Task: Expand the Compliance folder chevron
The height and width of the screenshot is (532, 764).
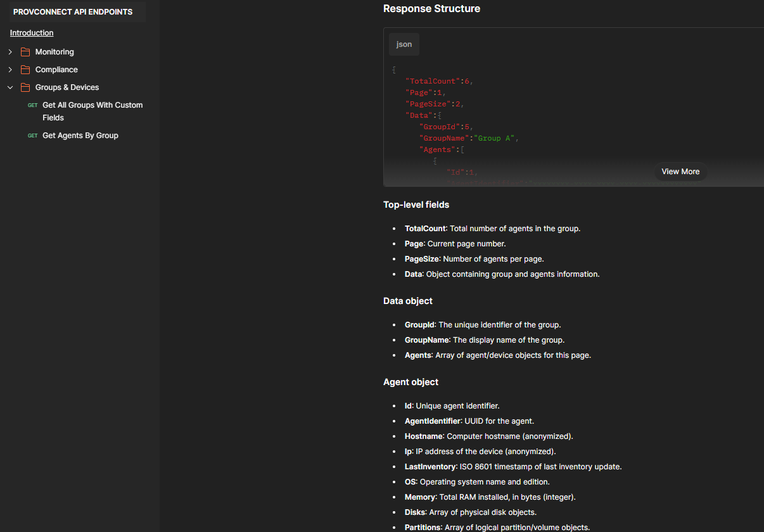Action: (10, 70)
